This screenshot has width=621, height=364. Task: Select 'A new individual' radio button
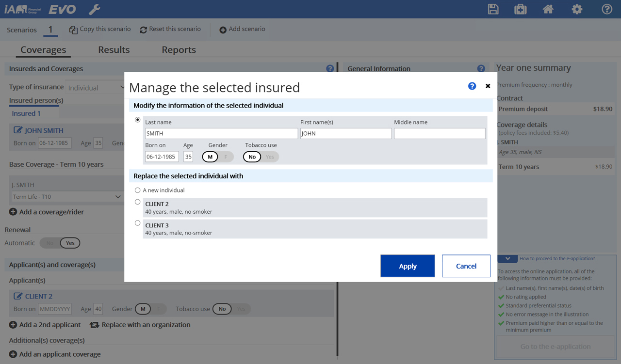(138, 190)
